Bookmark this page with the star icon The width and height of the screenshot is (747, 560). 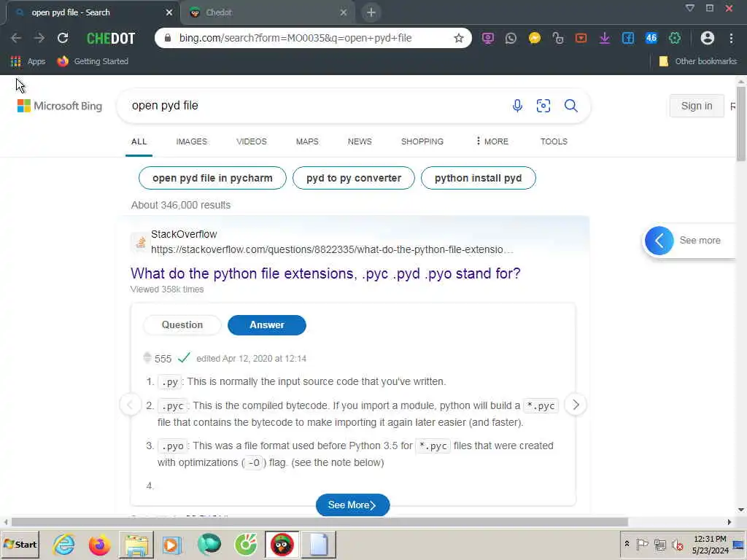pyautogui.click(x=458, y=38)
